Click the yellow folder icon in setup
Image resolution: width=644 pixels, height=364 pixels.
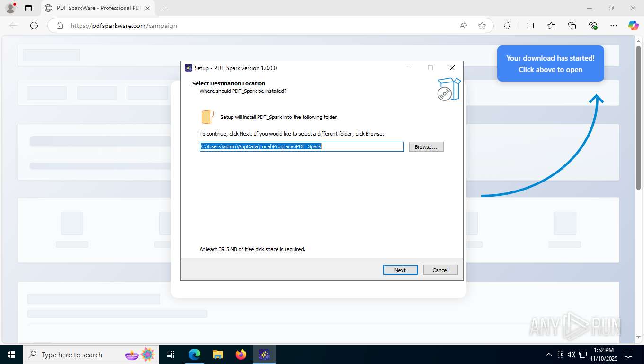tap(207, 117)
